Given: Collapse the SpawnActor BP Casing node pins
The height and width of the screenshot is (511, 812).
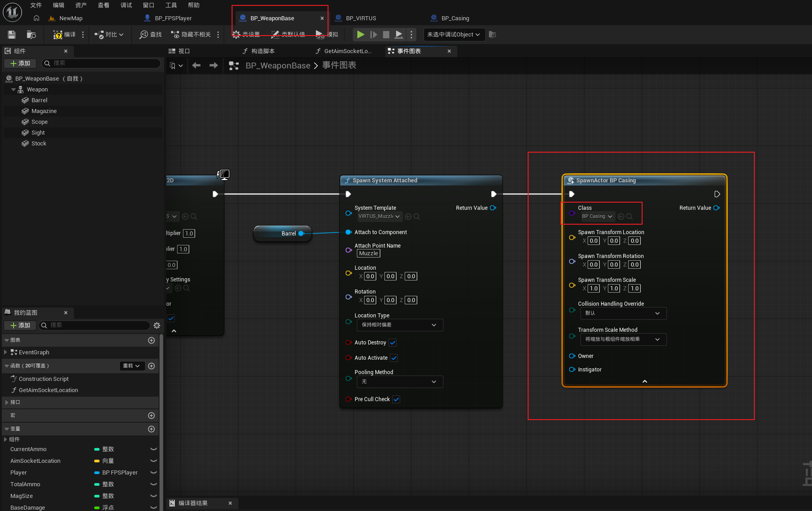Looking at the screenshot, I should 645,381.
